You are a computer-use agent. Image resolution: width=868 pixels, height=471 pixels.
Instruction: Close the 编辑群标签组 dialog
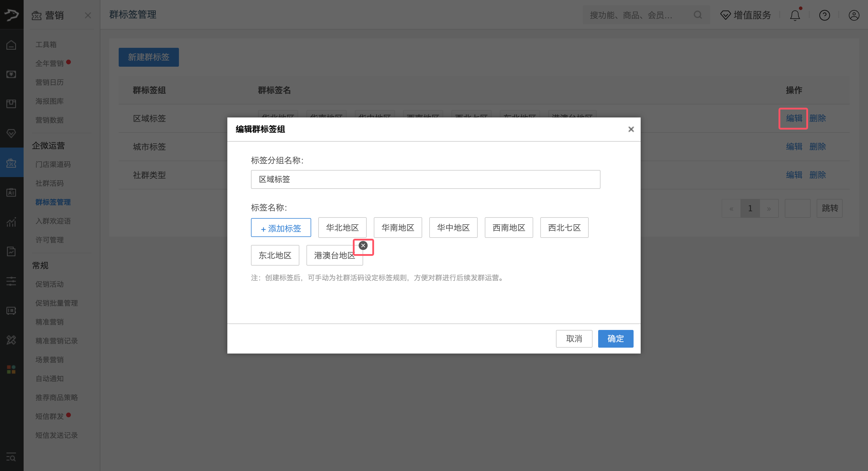tap(631, 129)
